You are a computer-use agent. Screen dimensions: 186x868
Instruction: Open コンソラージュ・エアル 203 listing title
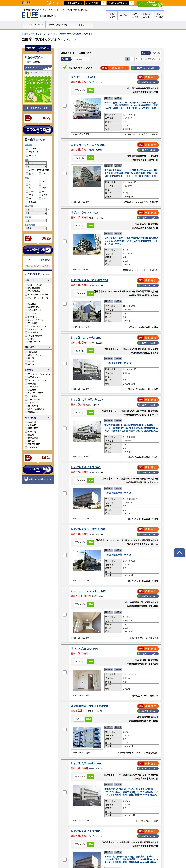click(x=88, y=145)
